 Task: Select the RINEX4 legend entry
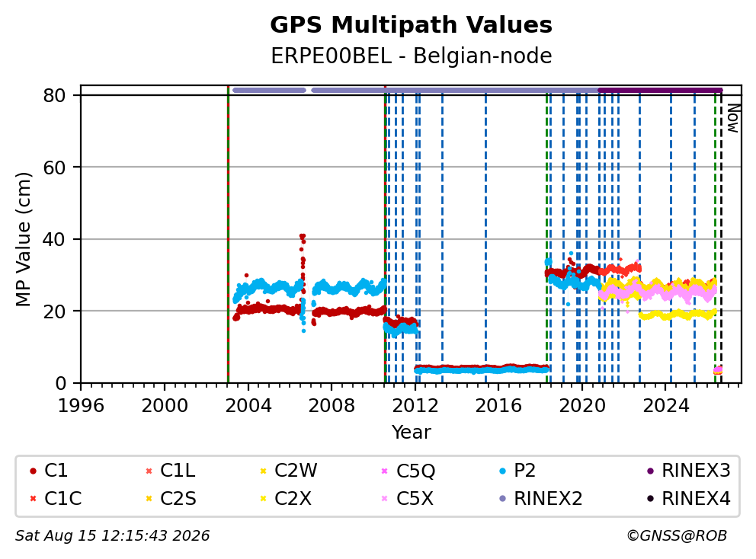688,498
